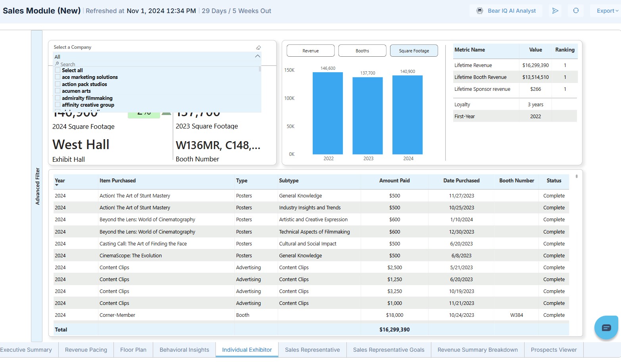Check acumen arts checkbox
Viewport: 621px width, 364px height.
click(x=58, y=91)
